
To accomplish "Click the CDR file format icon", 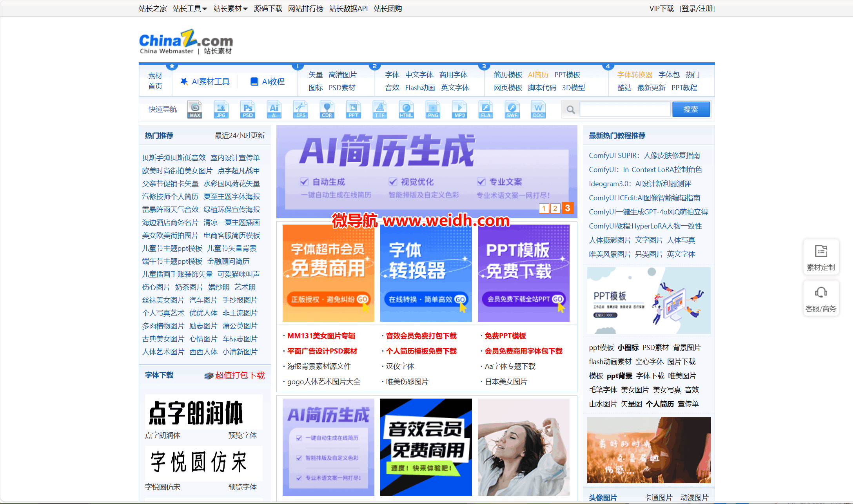I will tap(327, 109).
